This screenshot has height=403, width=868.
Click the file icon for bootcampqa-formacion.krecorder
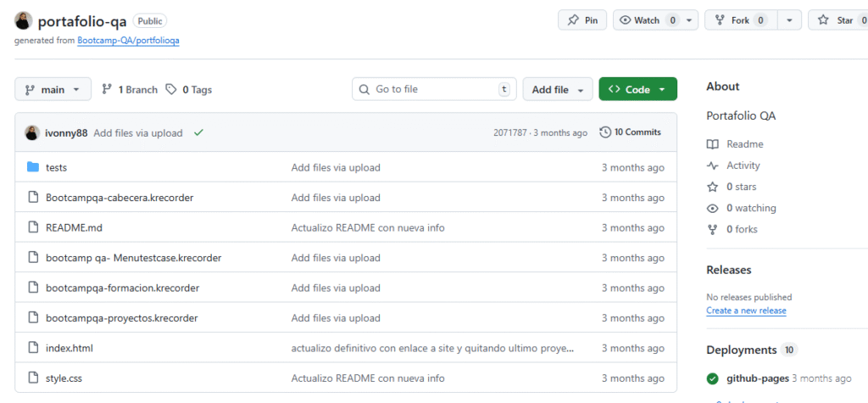point(33,287)
